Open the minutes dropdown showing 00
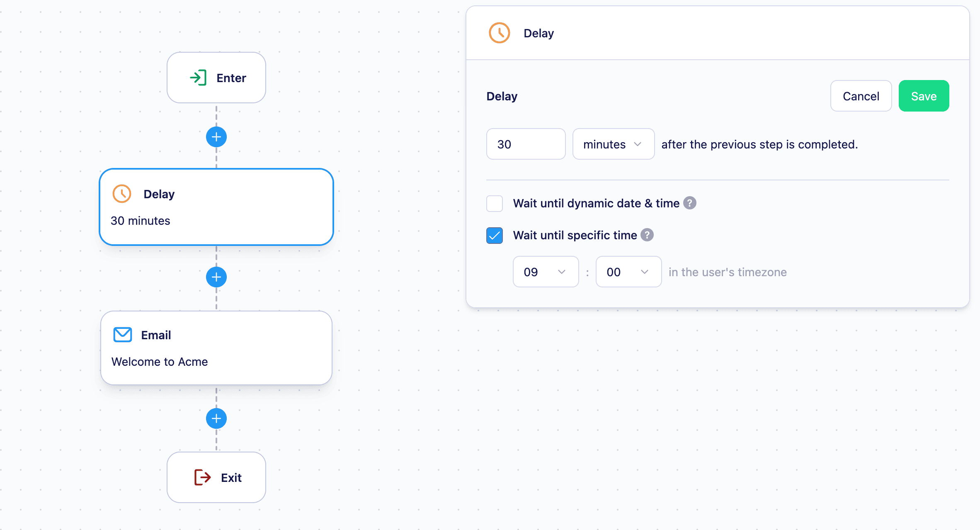This screenshot has width=980, height=530. tap(629, 272)
